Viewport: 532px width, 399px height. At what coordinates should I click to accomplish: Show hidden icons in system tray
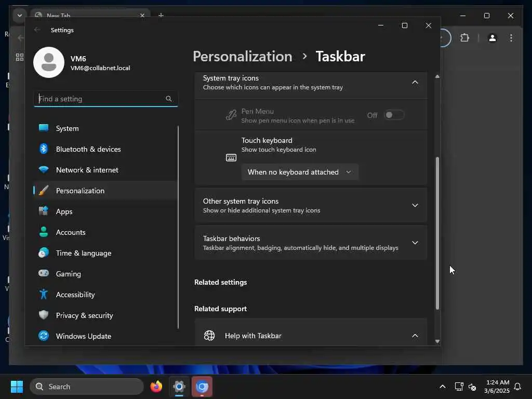pos(443,387)
